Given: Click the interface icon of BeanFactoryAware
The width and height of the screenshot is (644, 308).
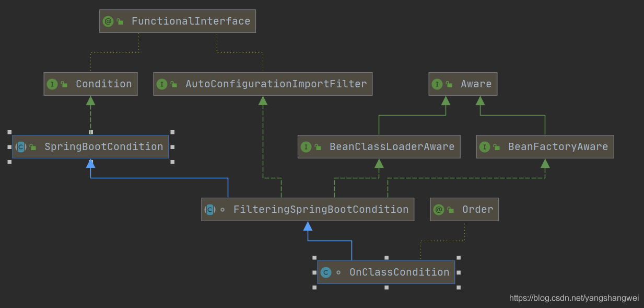Looking at the screenshot, I should coord(485,147).
